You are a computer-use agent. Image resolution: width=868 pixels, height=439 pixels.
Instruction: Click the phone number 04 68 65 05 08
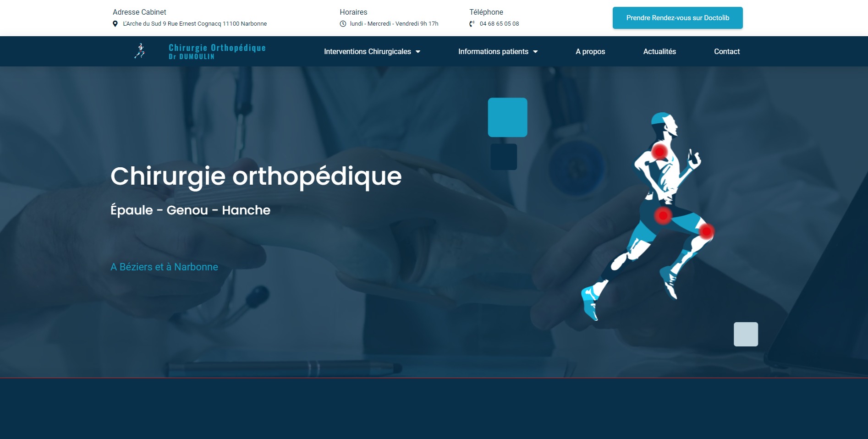tap(499, 24)
